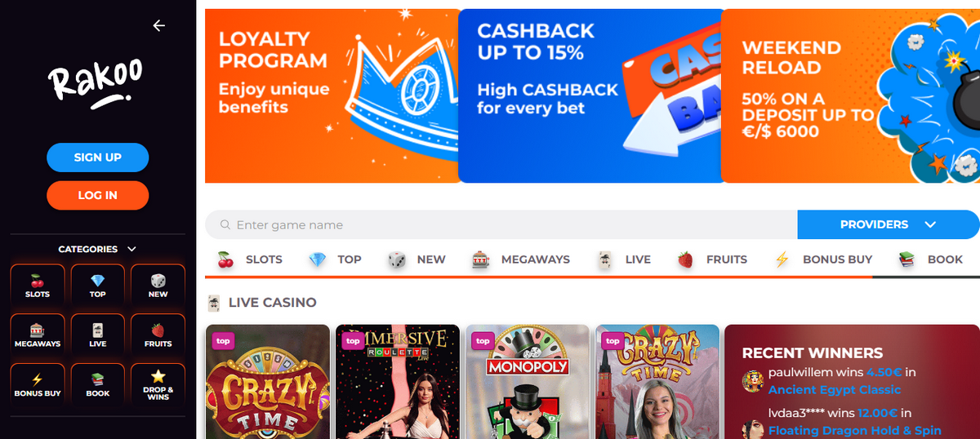
Task: Focus the Enter game name search field
Action: 501,224
